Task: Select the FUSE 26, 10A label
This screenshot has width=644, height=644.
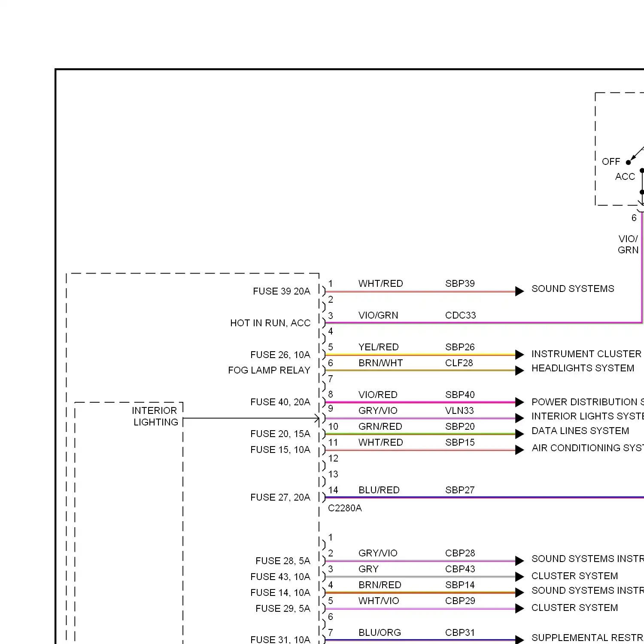Action: click(280, 355)
